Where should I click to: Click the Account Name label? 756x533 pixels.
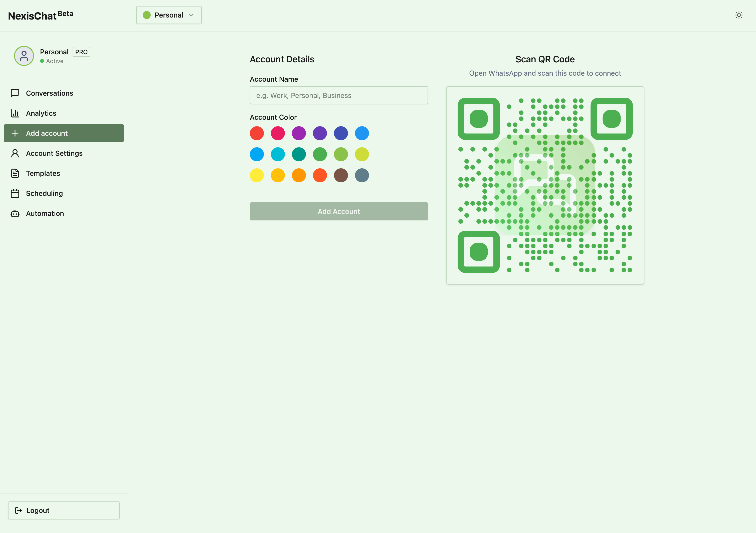tap(274, 79)
